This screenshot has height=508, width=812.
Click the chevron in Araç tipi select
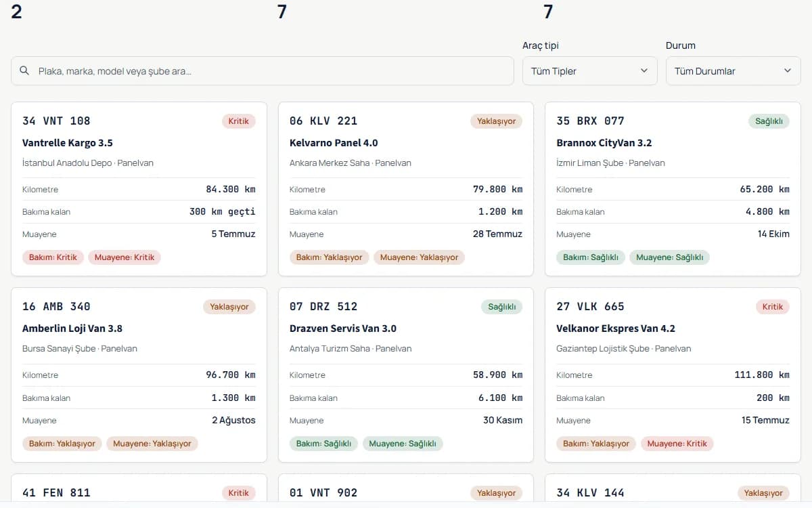pos(644,70)
